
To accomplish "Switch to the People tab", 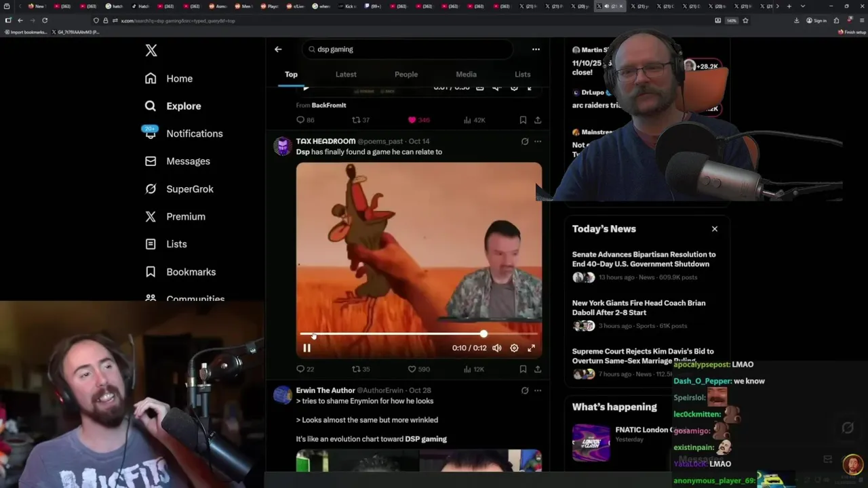I will [406, 75].
